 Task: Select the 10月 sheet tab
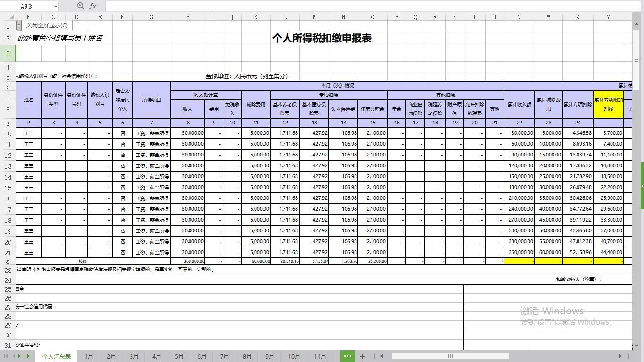click(294, 356)
